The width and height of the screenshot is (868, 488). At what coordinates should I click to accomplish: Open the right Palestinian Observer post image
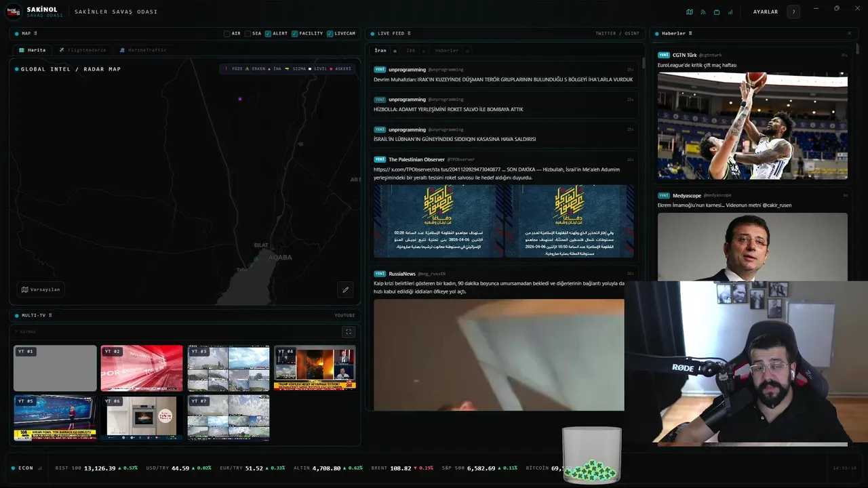[x=570, y=221]
